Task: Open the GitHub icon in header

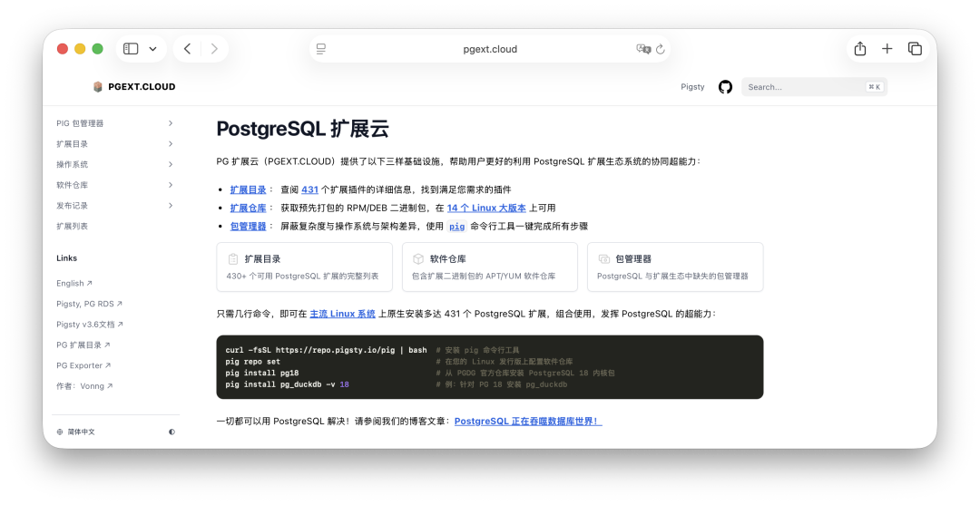Action: click(725, 87)
